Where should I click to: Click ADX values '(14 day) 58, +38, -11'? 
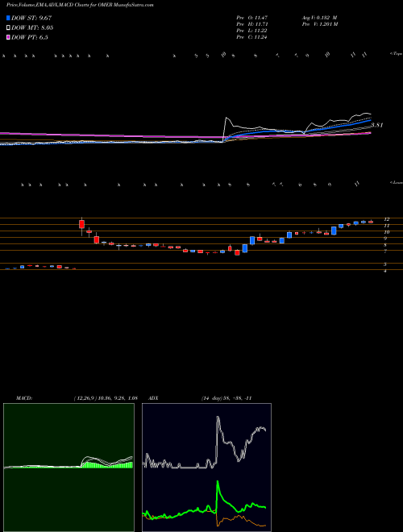coord(226,398)
